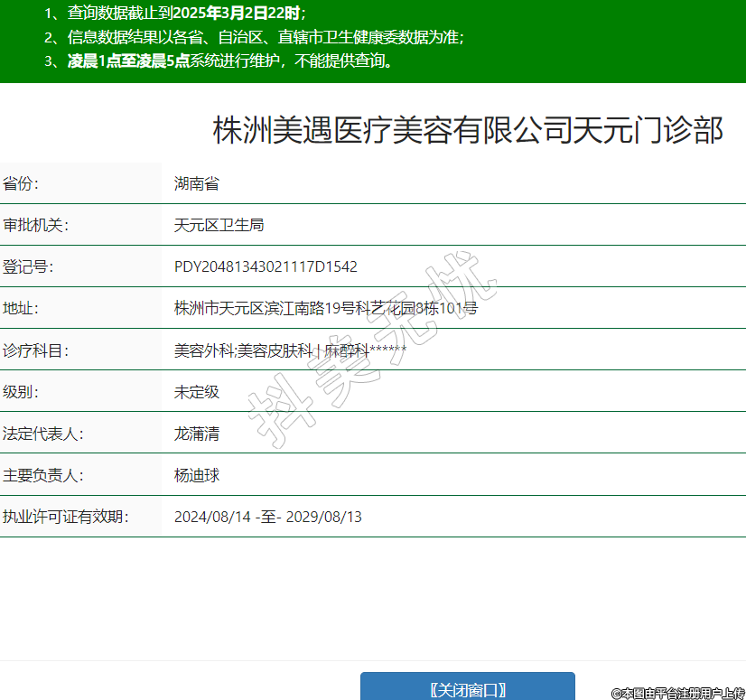Click the clinic title 株洲美遇医疗美容有限公司天元门诊部
Viewport: 746px width, 700px height.
coord(468,130)
